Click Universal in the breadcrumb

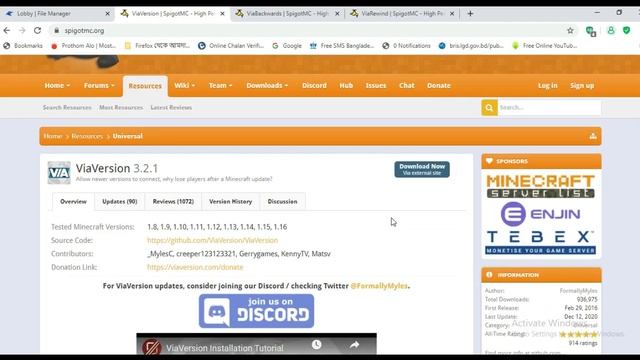pyautogui.click(x=128, y=136)
